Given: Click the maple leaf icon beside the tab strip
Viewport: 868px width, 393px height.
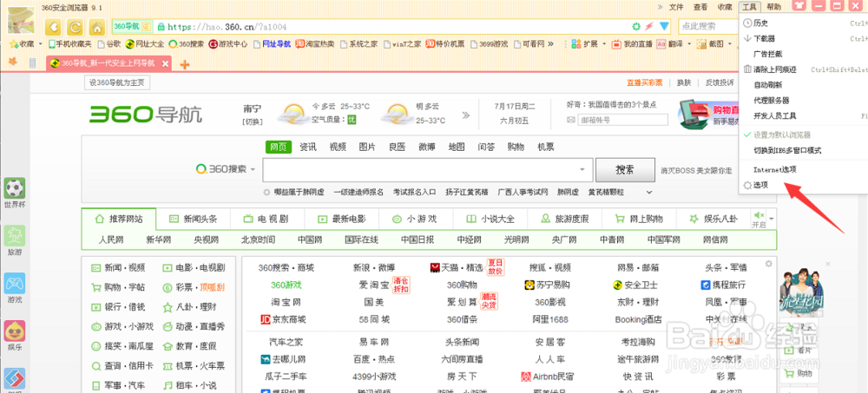Looking at the screenshot, I should pyautogui.click(x=13, y=63).
